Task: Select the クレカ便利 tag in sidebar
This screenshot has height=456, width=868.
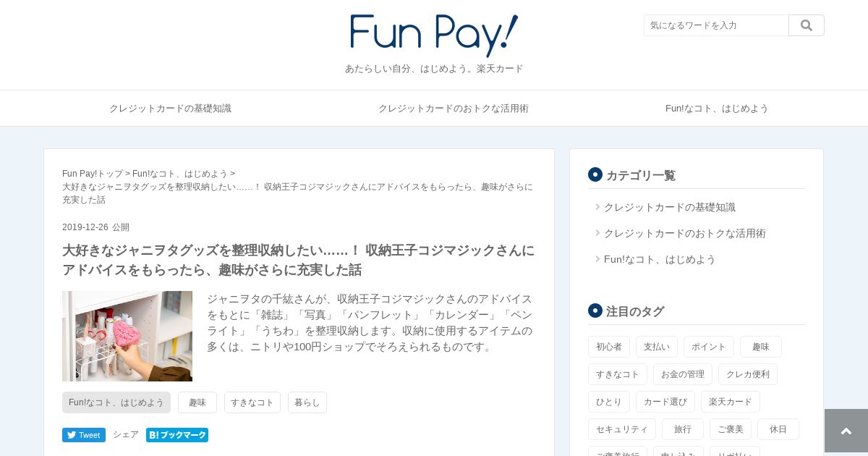Action: tap(748, 374)
